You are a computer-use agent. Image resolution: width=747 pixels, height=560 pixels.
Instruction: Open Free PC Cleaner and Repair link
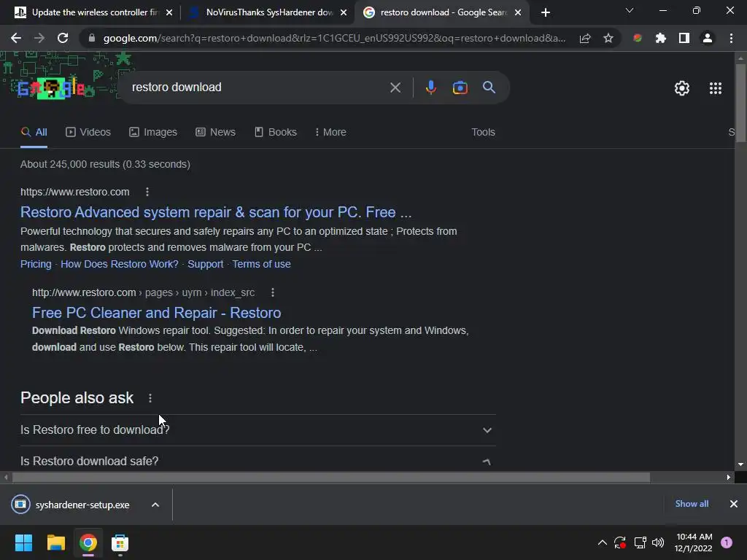pyautogui.click(x=156, y=313)
